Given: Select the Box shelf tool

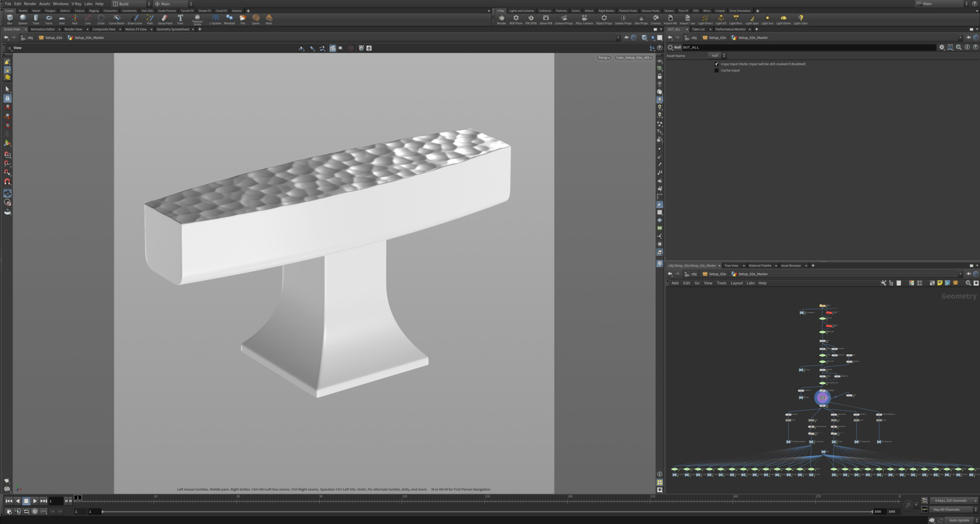Looking at the screenshot, I should [x=10, y=19].
